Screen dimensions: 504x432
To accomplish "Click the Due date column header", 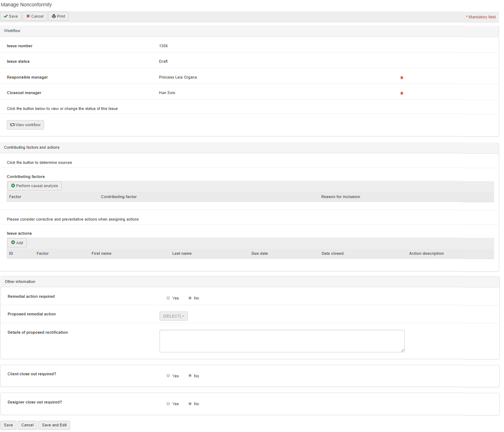I will point(260,253).
